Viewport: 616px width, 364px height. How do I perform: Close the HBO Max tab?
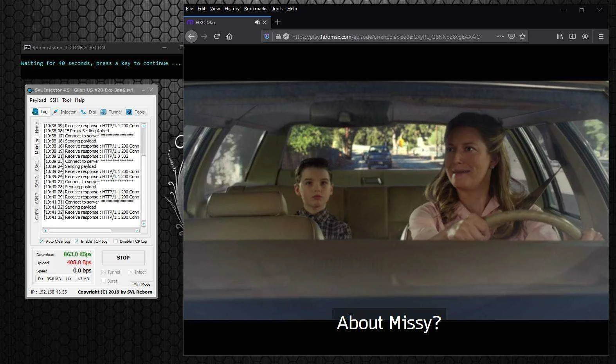(x=265, y=22)
